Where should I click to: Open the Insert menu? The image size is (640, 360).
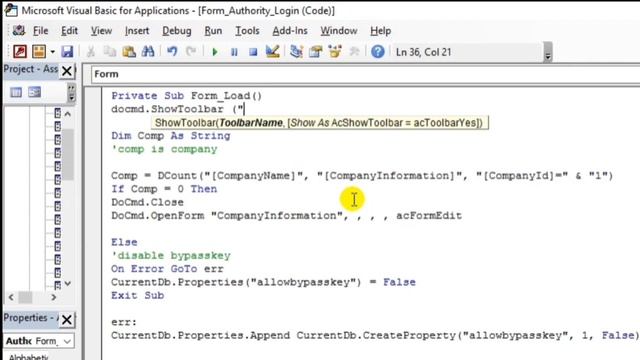point(137,31)
